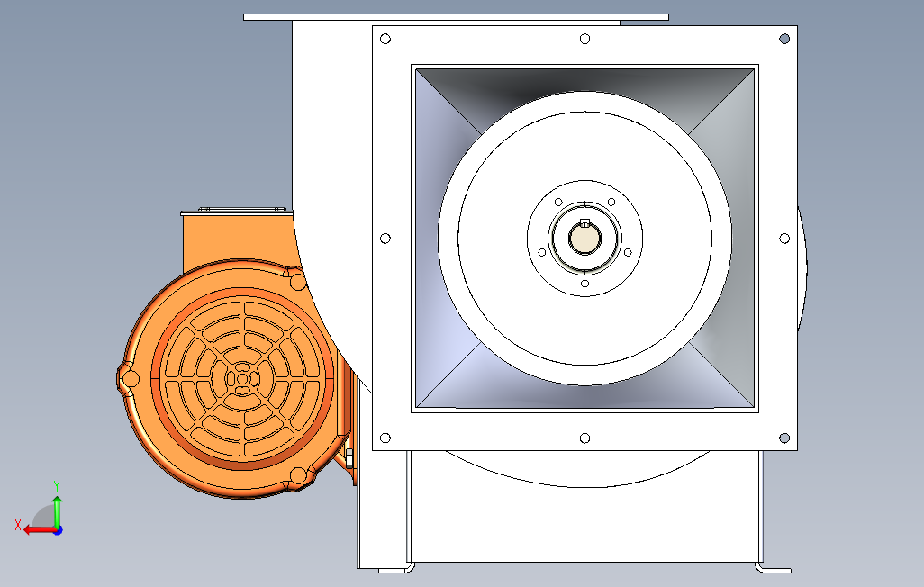Pick the upper-left small hole on the bearing hub
The width and height of the screenshot is (924, 587).
pyautogui.click(x=558, y=203)
